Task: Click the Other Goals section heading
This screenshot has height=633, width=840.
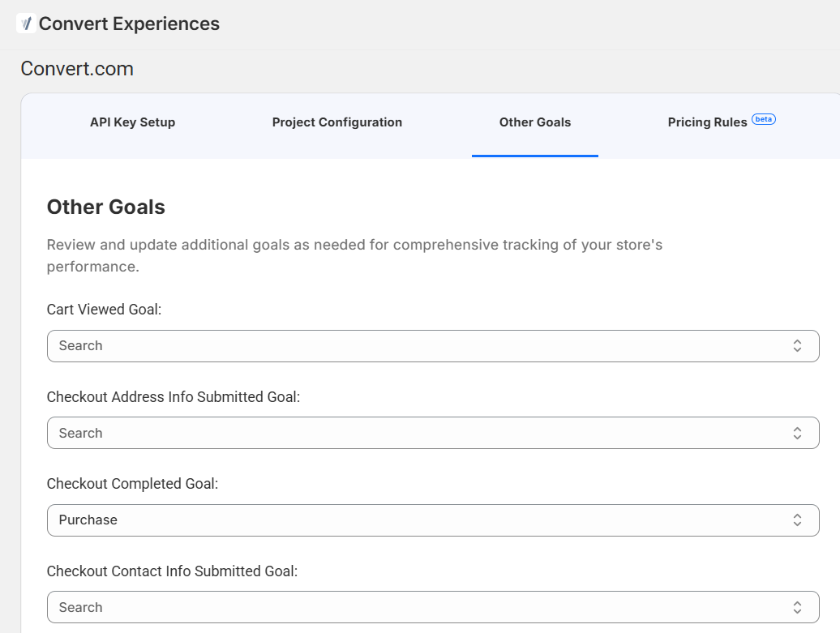Action: click(106, 207)
